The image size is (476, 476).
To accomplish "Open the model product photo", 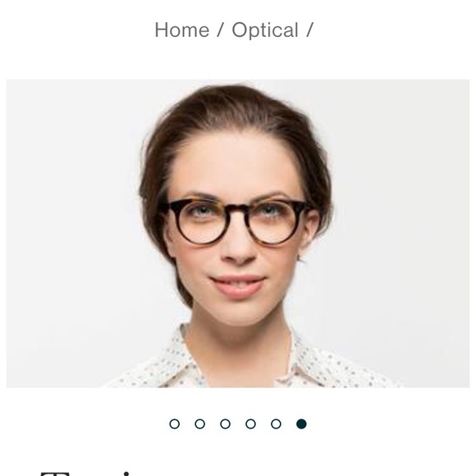I will pyautogui.click(x=238, y=233).
